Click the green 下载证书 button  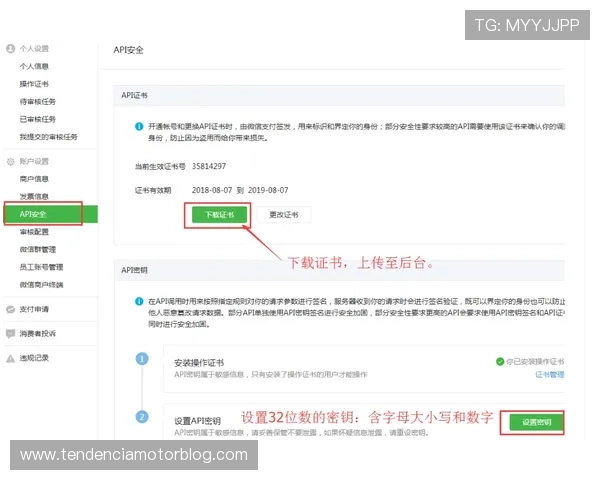219,215
